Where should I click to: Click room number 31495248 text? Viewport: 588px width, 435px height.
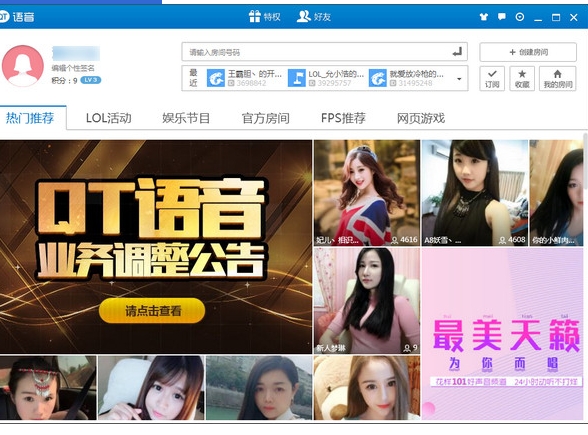(415, 83)
